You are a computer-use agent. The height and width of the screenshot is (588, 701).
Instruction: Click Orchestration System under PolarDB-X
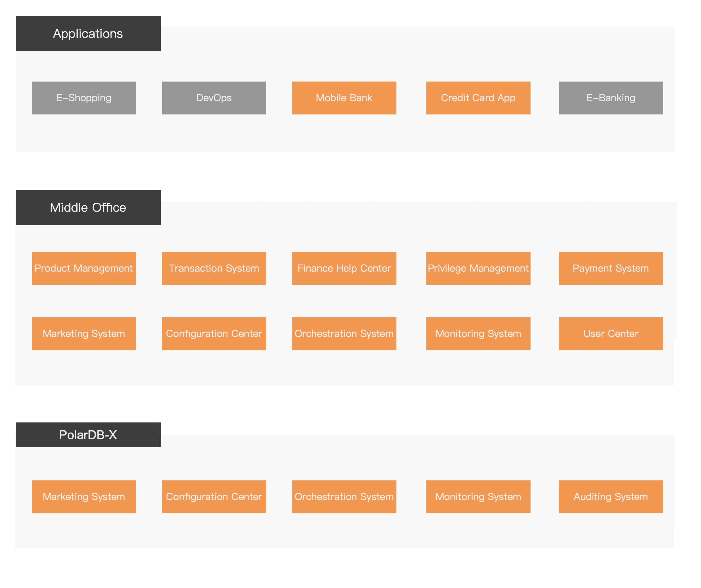pyautogui.click(x=344, y=497)
